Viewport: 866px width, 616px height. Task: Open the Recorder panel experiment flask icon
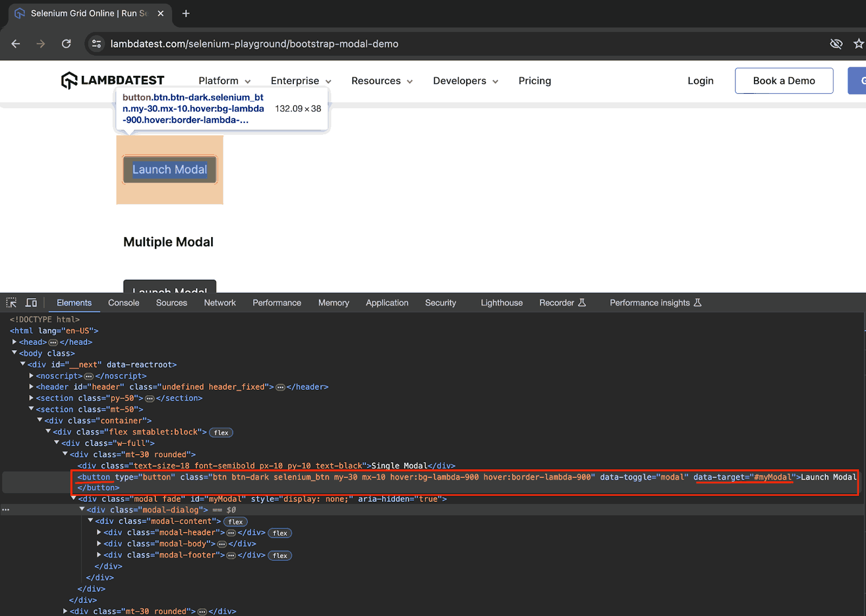tap(583, 303)
